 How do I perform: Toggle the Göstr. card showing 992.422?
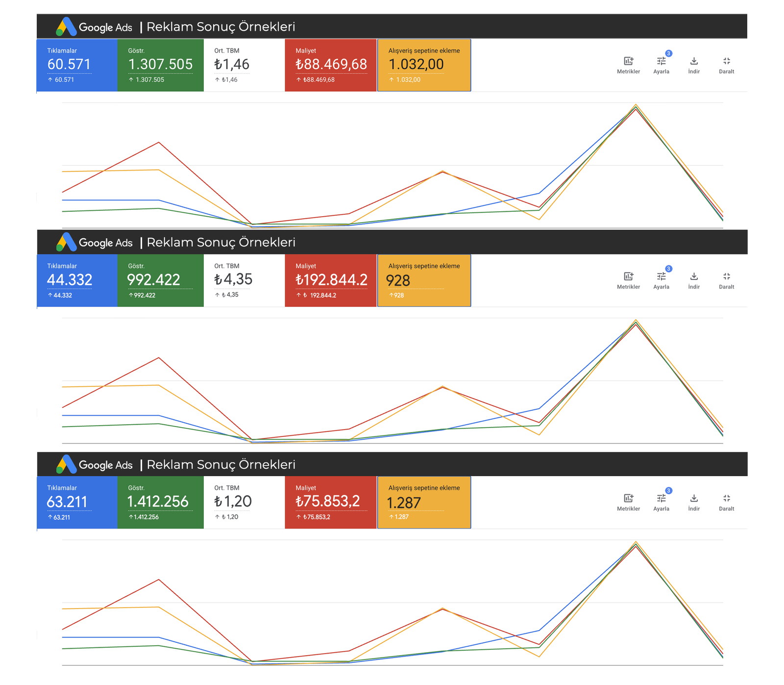(x=160, y=280)
